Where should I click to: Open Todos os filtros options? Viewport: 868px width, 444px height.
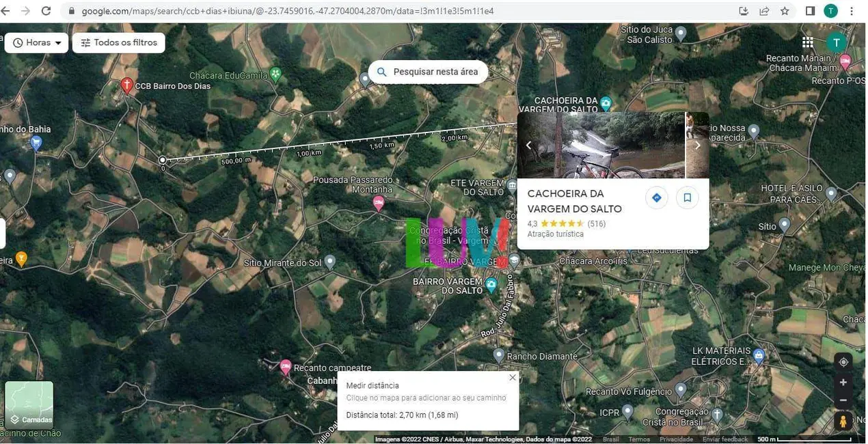(x=118, y=42)
